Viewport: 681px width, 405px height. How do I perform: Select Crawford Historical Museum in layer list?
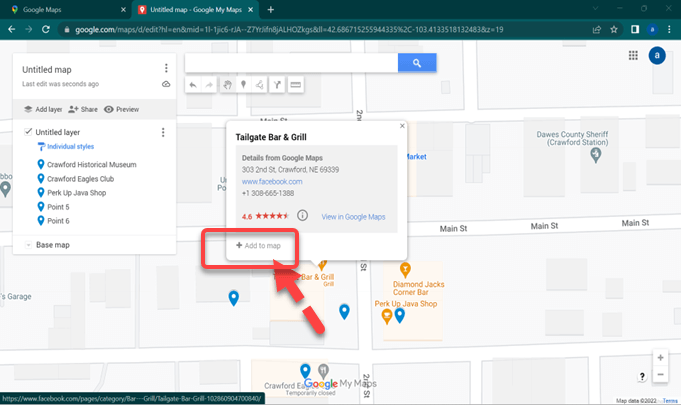click(92, 165)
